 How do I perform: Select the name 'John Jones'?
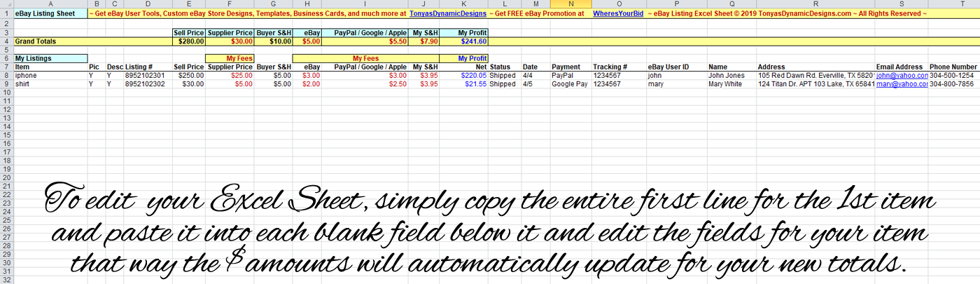(x=731, y=75)
